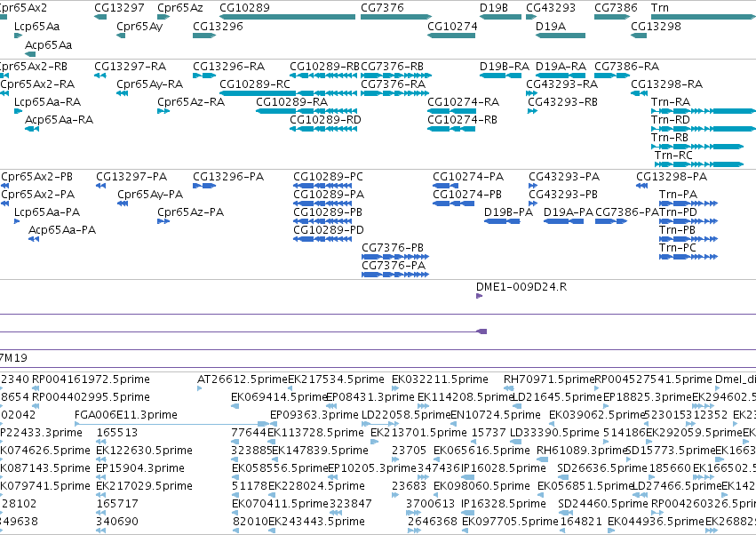The image size is (756, 535).
Task: Select gene Lcp65Aa
Action: coord(19,36)
